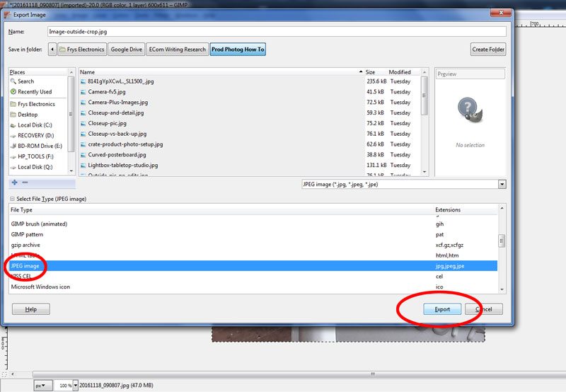This screenshot has width=566, height=392.
Task: Click file type list scrollbar thumb
Action: (502, 241)
